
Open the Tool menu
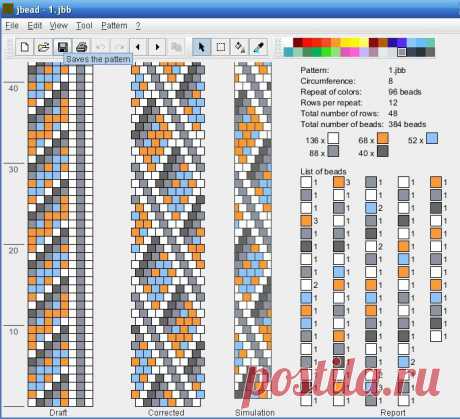coord(84,26)
